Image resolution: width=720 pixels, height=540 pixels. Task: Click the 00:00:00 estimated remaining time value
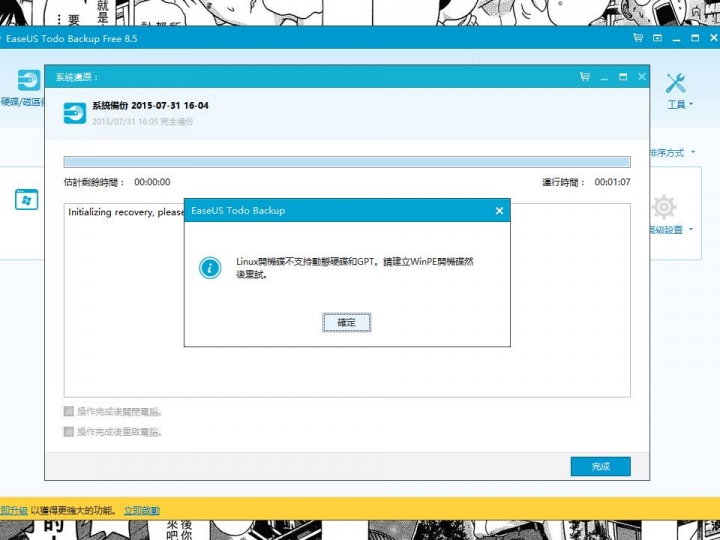152,182
